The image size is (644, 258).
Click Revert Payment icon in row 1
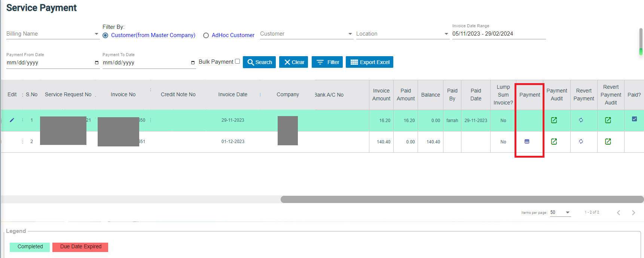581,120
